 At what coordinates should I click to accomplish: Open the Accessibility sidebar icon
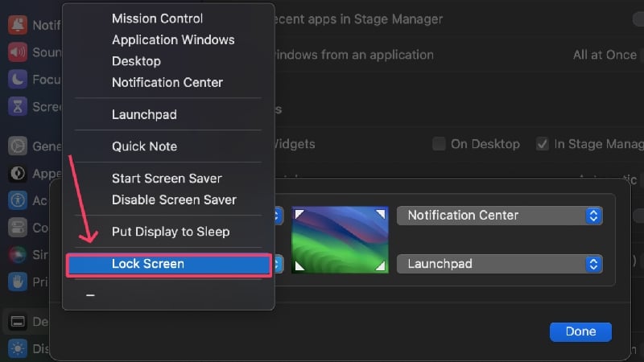(18, 200)
